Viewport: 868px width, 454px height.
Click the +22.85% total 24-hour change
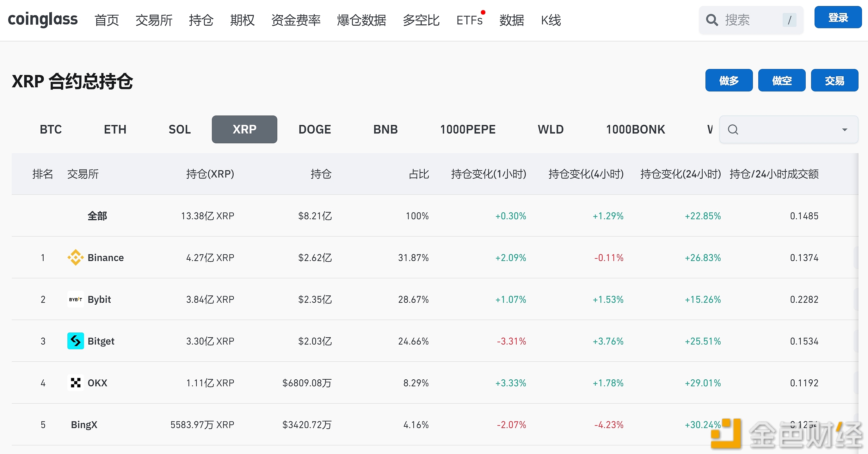tap(703, 216)
